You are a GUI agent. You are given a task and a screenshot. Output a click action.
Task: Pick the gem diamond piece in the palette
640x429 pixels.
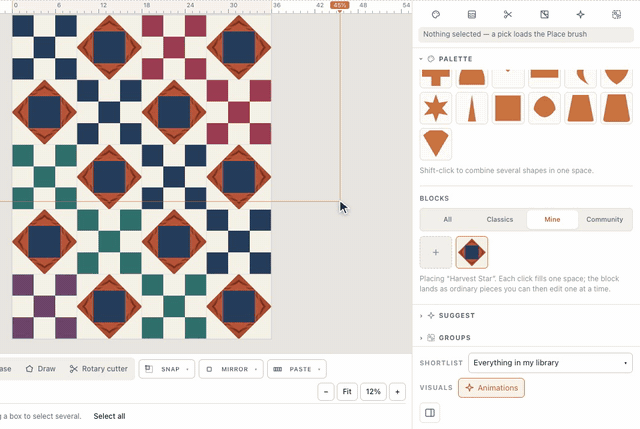[x=436, y=144]
